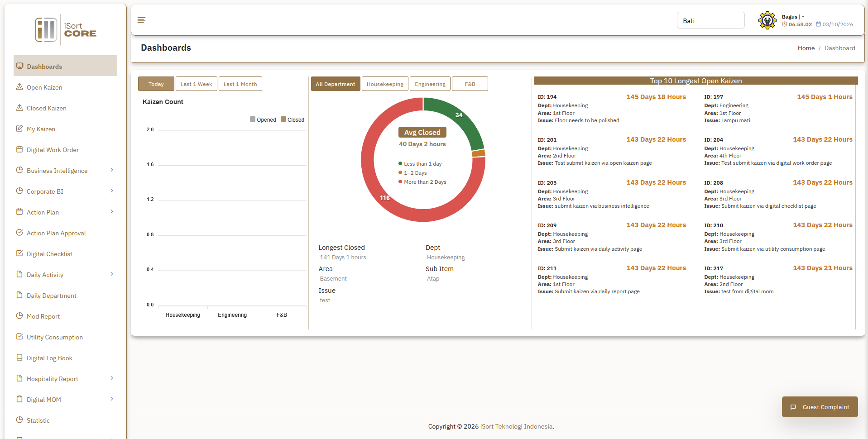Image resolution: width=868 pixels, height=439 pixels.
Task: Expand the Corporate BI submenu chevron
Action: point(112,191)
